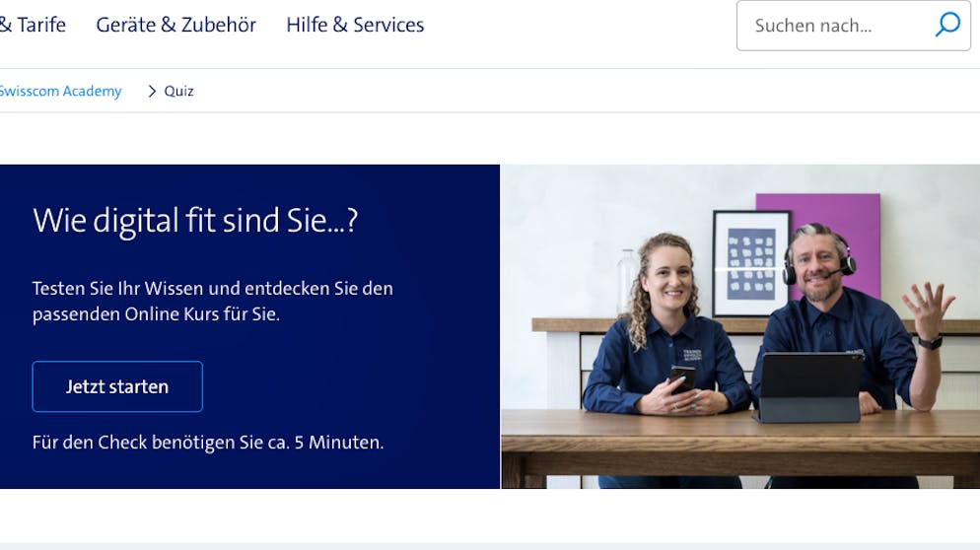Click the note about 5 Minuten
This screenshot has height=550, width=980.
click(x=207, y=443)
